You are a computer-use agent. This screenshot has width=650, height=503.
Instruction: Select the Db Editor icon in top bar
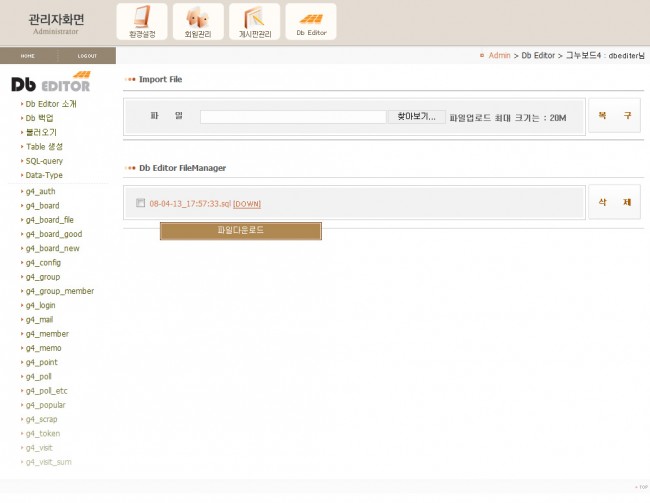coord(310,21)
